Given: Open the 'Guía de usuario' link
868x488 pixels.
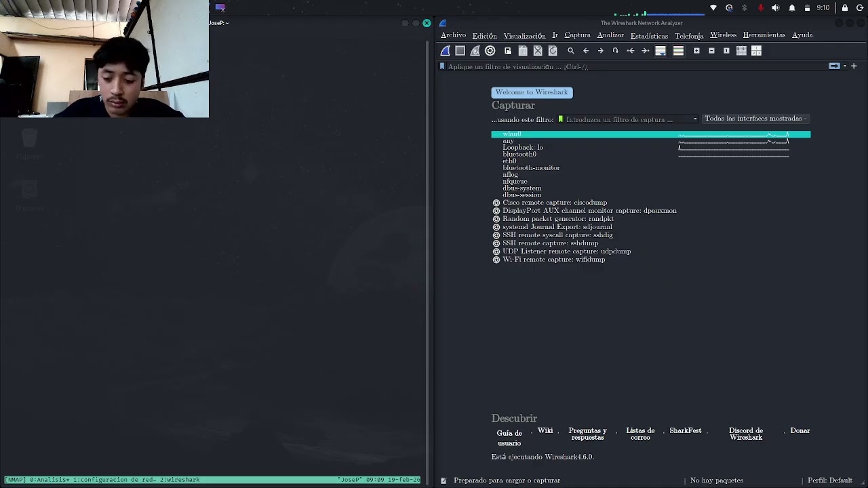Looking at the screenshot, I should point(509,438).
